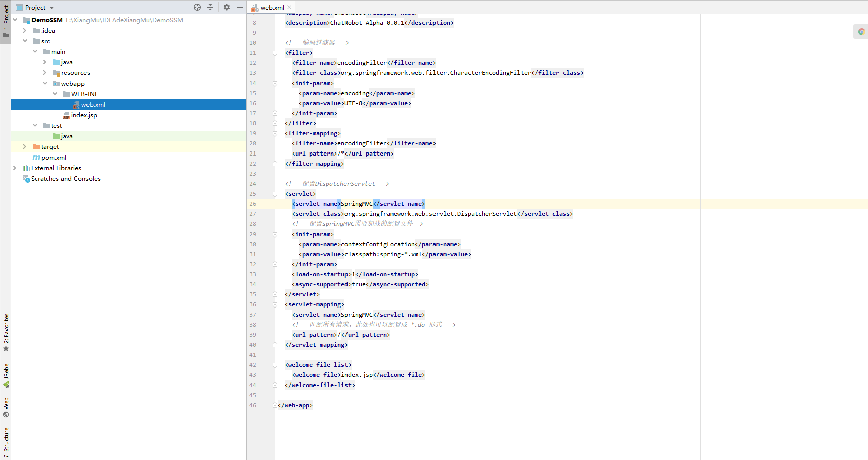Expand External Libraries node
Image resolution: width=868 pixels, height=460 pixels.
tap(15, 168)
